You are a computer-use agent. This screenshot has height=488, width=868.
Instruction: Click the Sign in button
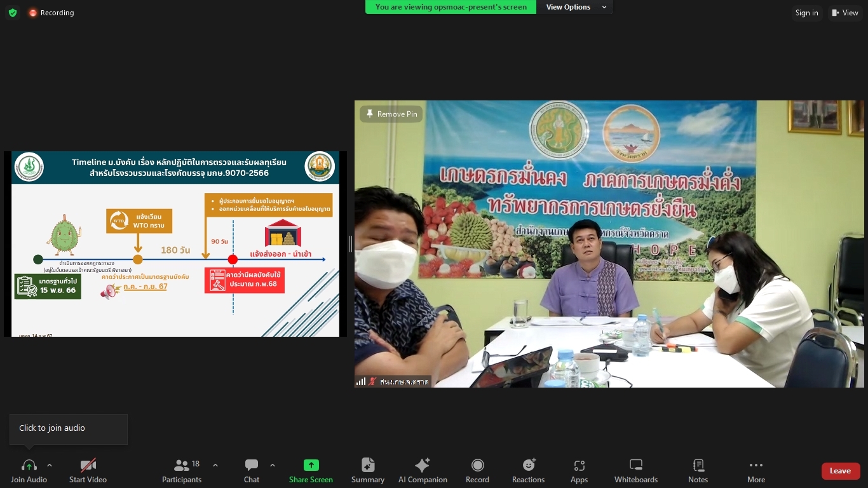point(806,13)
